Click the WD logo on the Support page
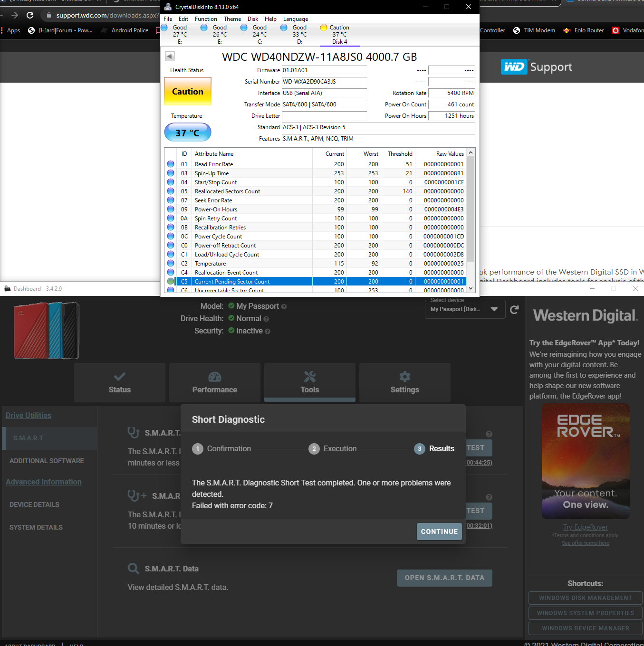 514,67
